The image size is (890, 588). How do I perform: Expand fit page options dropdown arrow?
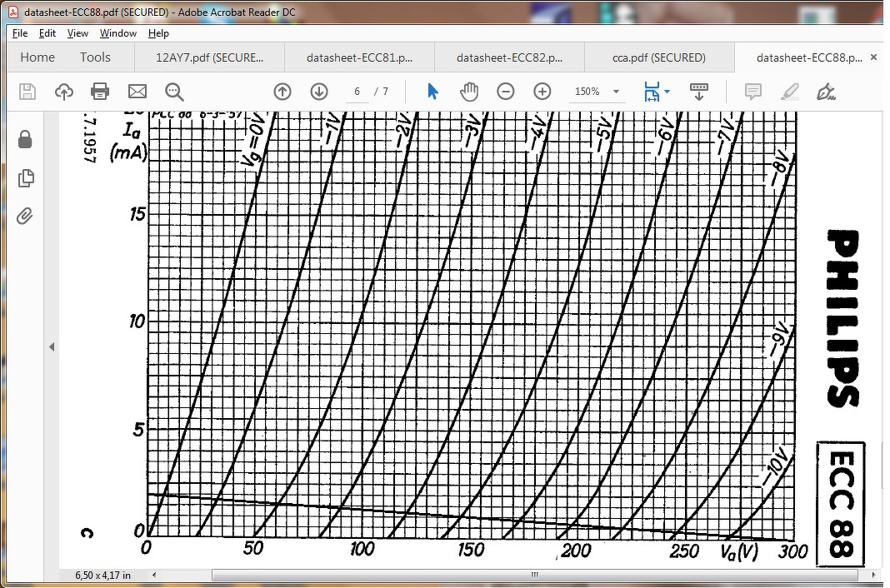coord(667,92)
